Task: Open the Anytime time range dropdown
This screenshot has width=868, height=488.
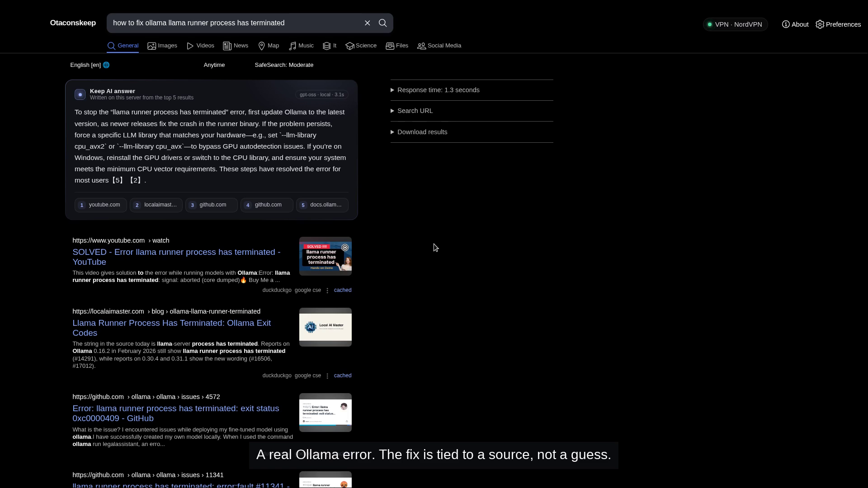Action: [214, 65]
